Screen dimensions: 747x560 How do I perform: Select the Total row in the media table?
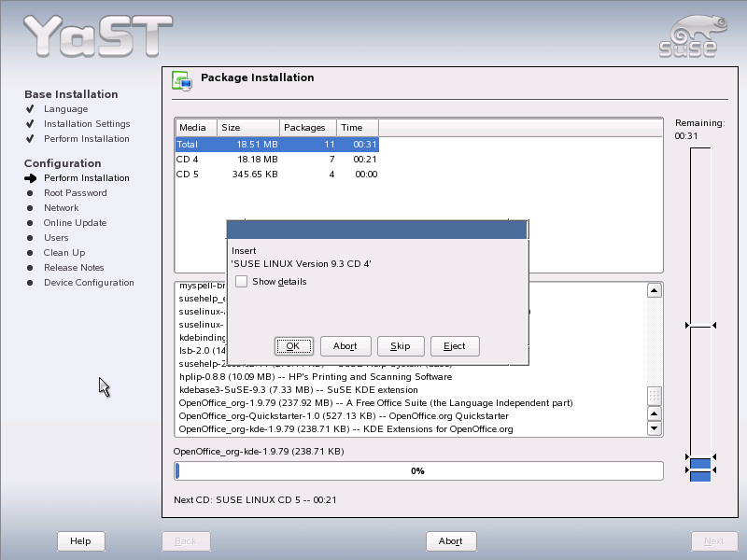(276, 145)
